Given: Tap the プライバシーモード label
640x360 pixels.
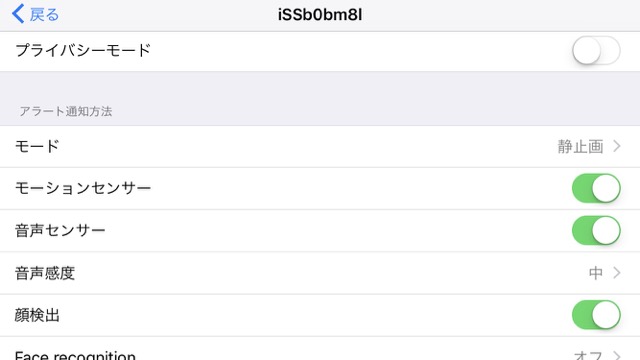Looking at the screenshot, I should pyautogui.click(x=83, y=51).
